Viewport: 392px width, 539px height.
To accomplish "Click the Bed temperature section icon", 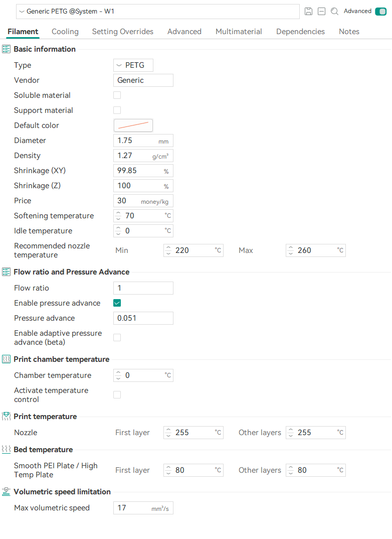I will coord(7,450).
